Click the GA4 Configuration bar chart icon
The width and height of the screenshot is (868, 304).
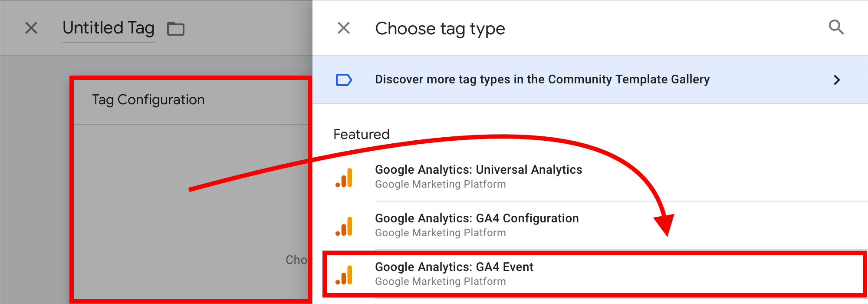[344, 226]
